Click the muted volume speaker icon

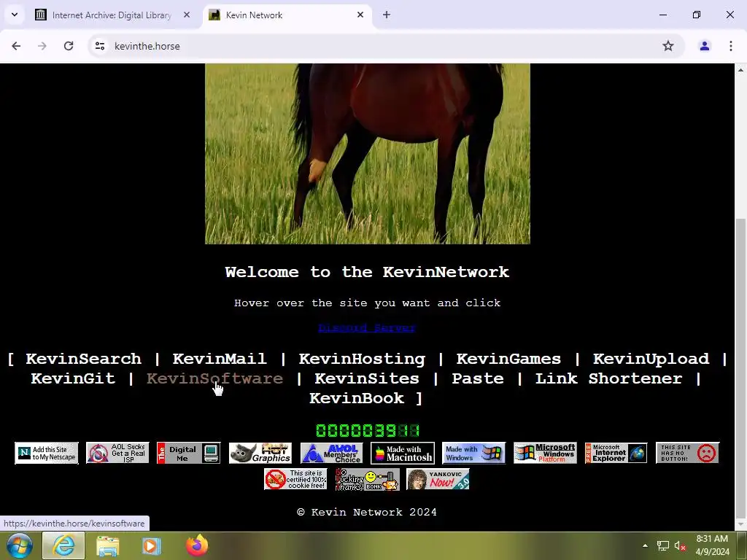tap(680, 545)
